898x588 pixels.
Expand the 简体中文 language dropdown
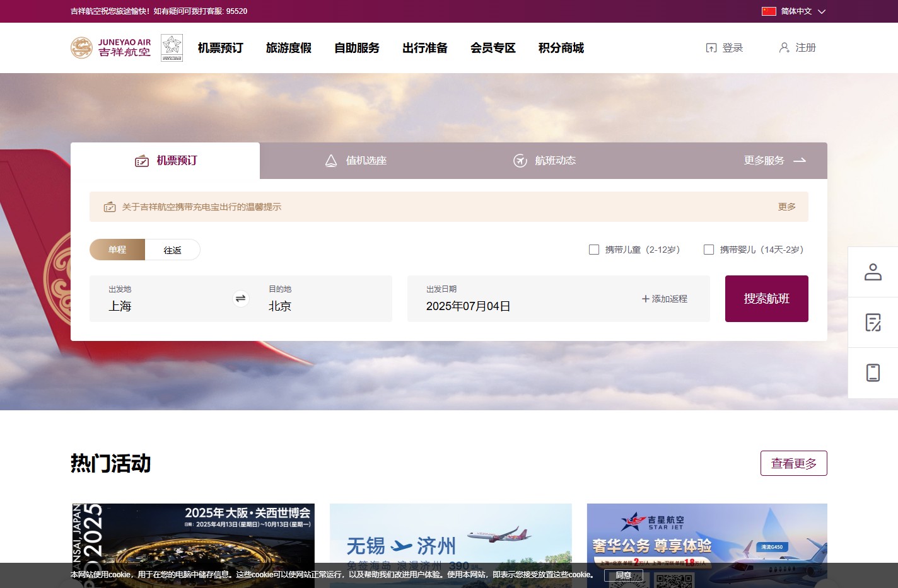[803, 11]
